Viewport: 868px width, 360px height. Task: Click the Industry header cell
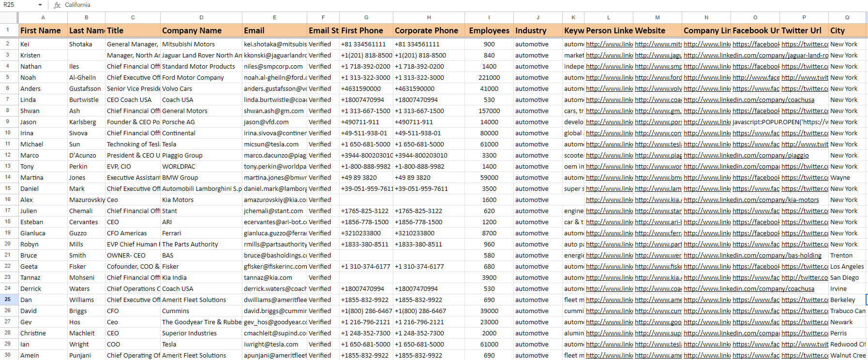538,30
